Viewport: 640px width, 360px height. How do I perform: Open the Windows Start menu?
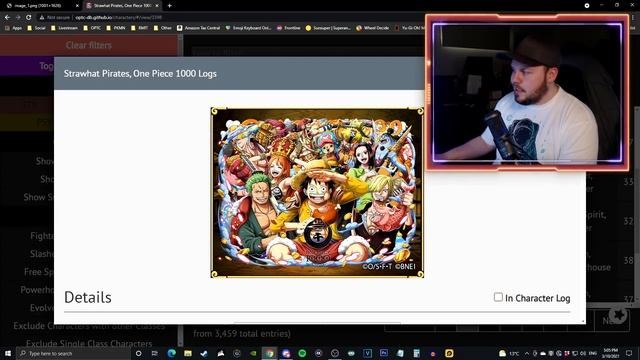pyautogui.click(x=7, y=353)
